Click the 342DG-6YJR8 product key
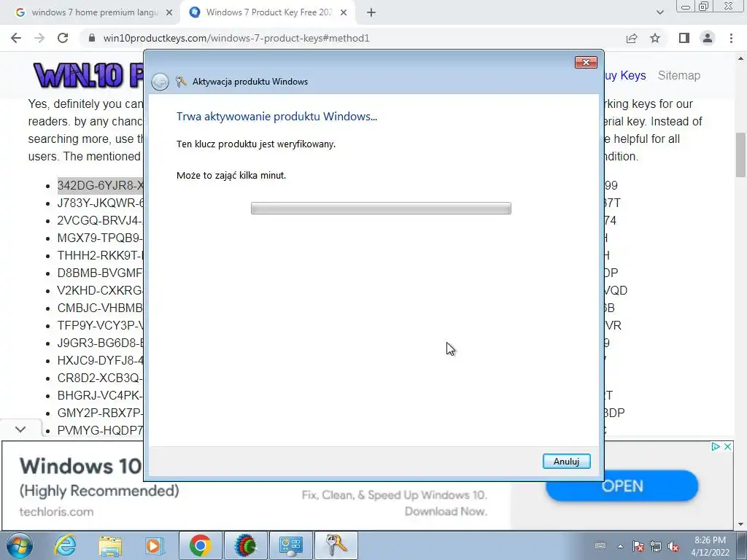The width and height of the screenshot is (747, 560). coord(100,185)
